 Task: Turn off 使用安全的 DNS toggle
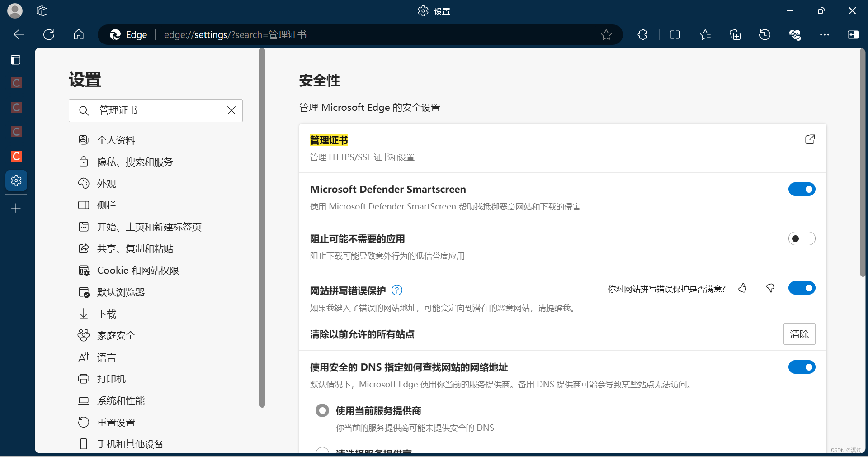pyautogui.click(x=802, y=367)
